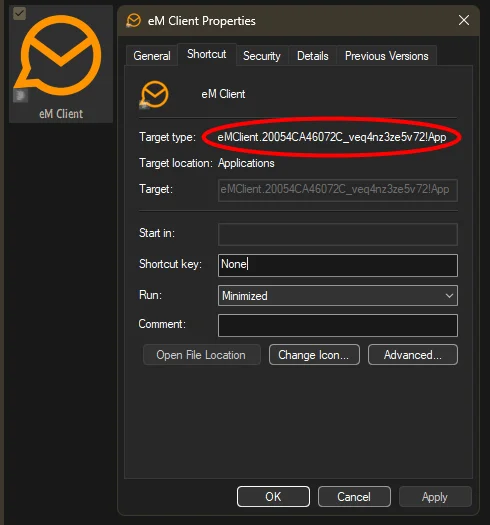The height and width of the screenshot is (525, 490).
Task: Click the Open File Location button
Action: point(201,355)
